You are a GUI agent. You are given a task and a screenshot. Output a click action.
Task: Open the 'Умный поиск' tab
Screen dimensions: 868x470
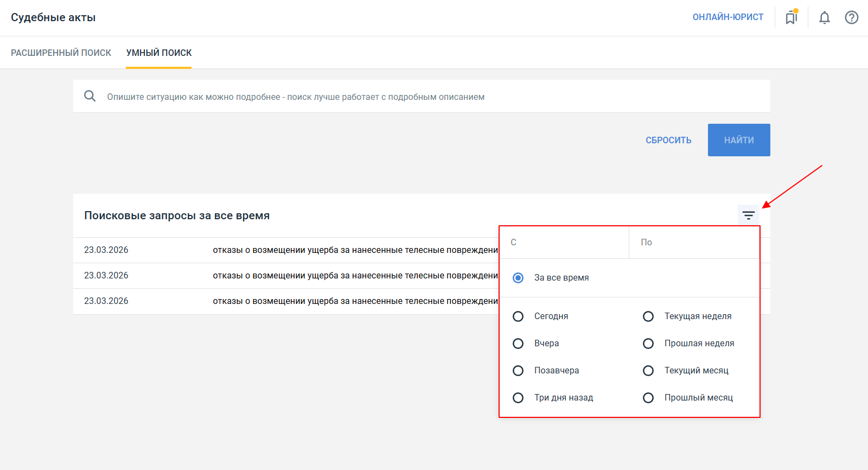[159, 53]
